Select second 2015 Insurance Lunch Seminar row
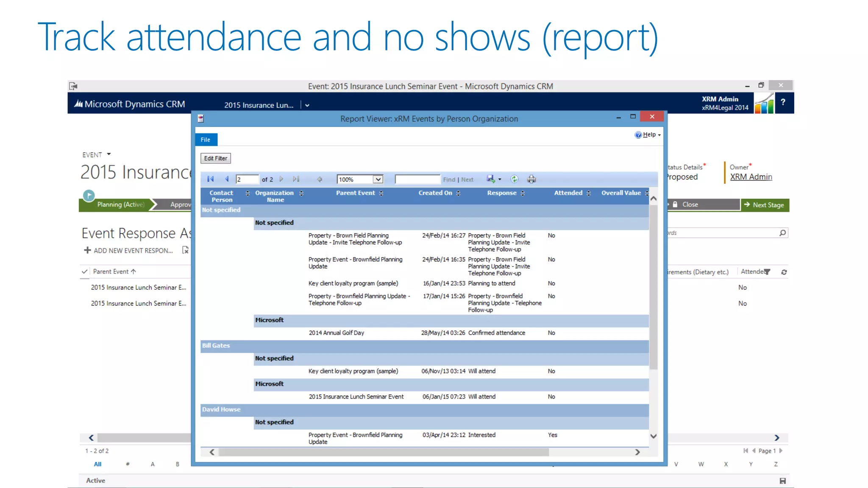 click(138, 303)
